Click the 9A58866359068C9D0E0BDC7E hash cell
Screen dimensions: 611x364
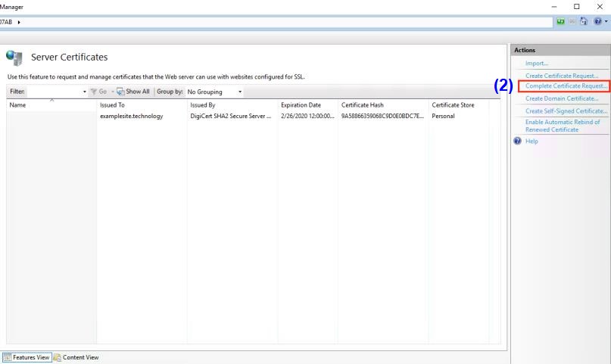(382, 116)
